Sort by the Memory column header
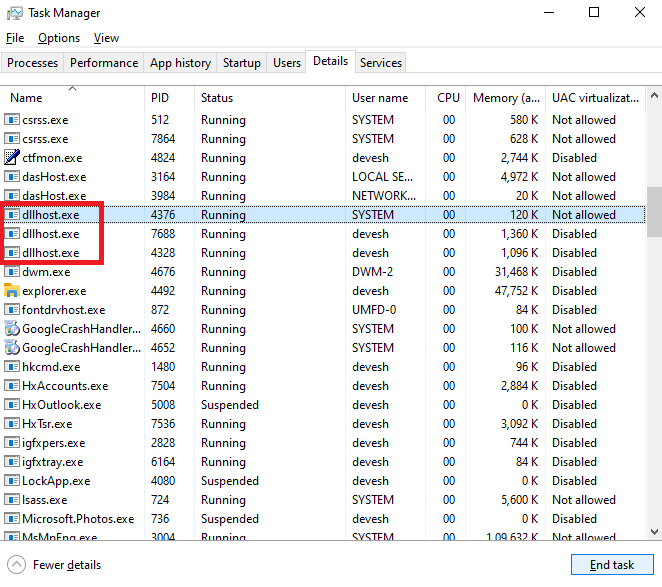Screen dimensions: 662x587 505,98
